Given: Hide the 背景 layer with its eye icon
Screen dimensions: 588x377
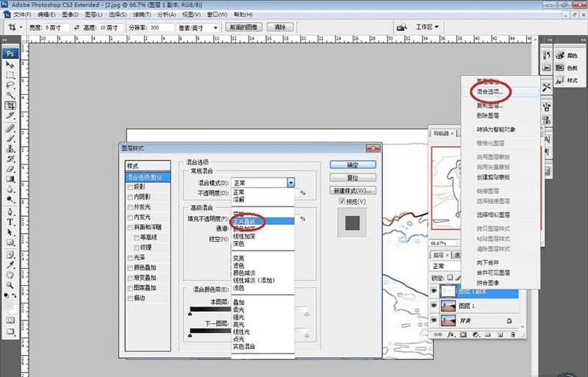Looking at the screenshot, I should point(434,320).
